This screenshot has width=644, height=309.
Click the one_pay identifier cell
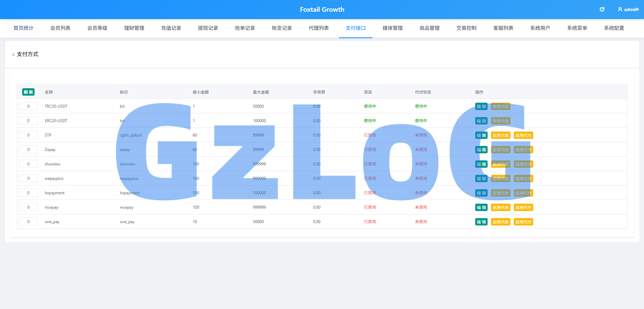127,222
